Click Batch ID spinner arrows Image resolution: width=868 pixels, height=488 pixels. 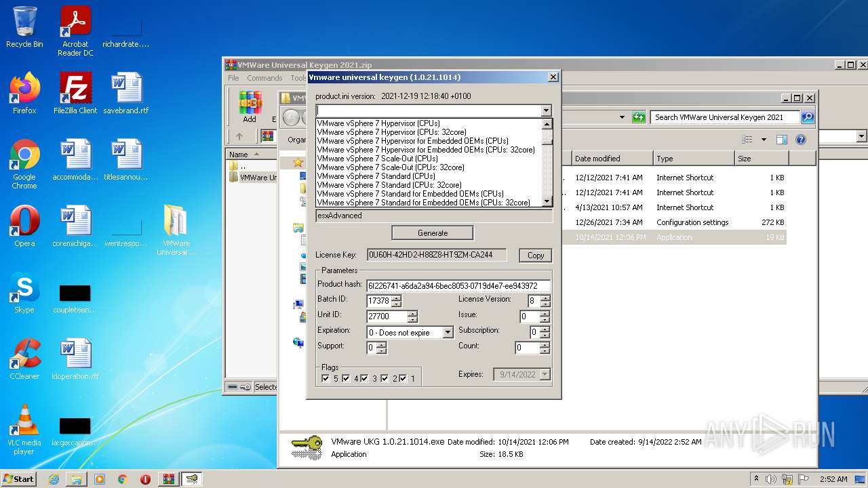397,301
